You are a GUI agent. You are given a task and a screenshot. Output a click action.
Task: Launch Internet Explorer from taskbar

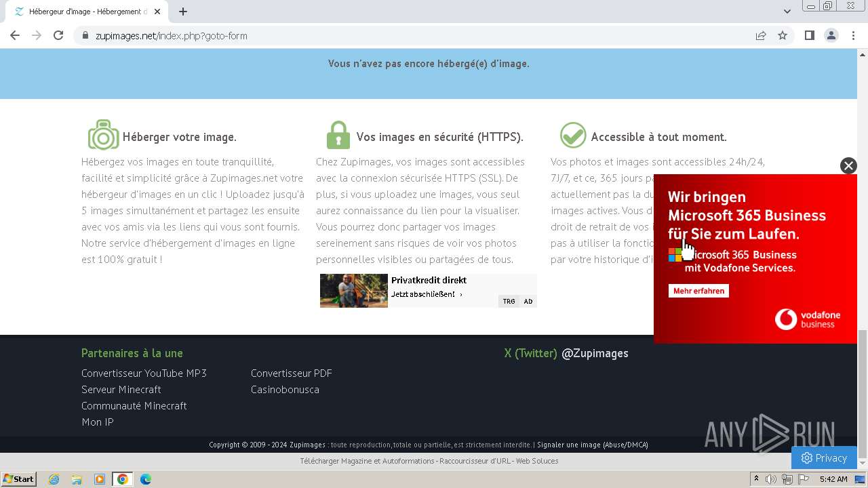click(54, 479)
